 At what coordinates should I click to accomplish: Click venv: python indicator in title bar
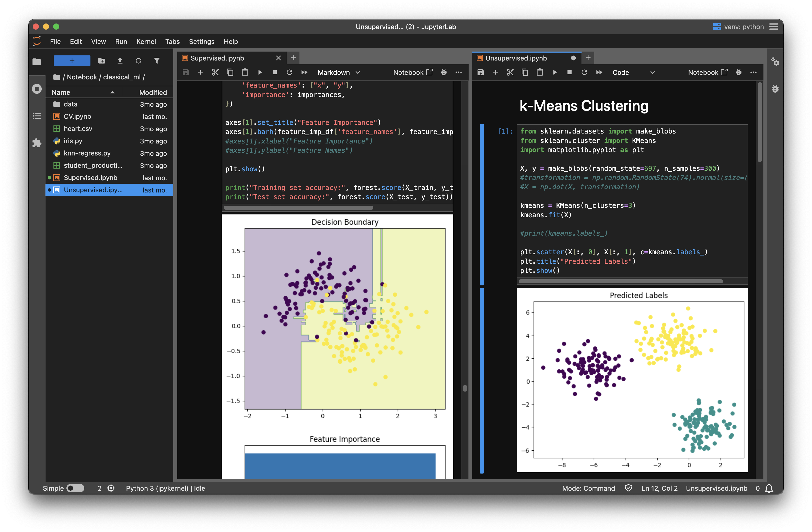[738, 27]
